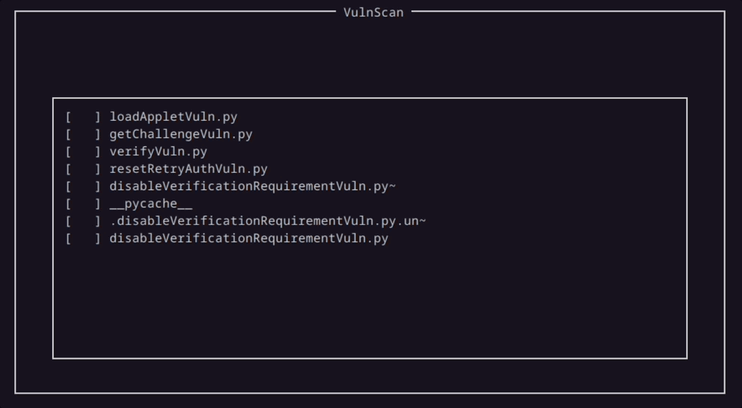
Task: Select the final disableVerificationRequirementVuln.py file name
Action: 248,238
